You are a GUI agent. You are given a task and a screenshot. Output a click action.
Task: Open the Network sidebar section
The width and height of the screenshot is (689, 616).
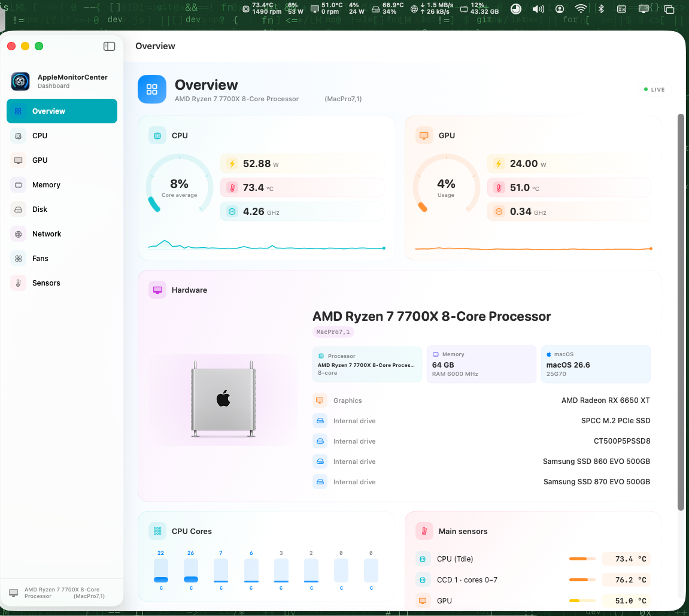pos(62,234)
